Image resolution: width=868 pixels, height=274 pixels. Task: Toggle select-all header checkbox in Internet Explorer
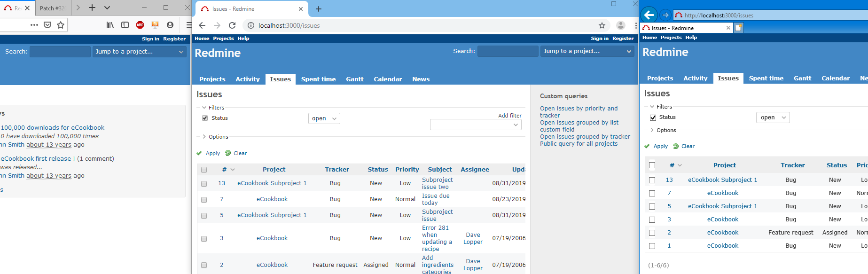652,165
